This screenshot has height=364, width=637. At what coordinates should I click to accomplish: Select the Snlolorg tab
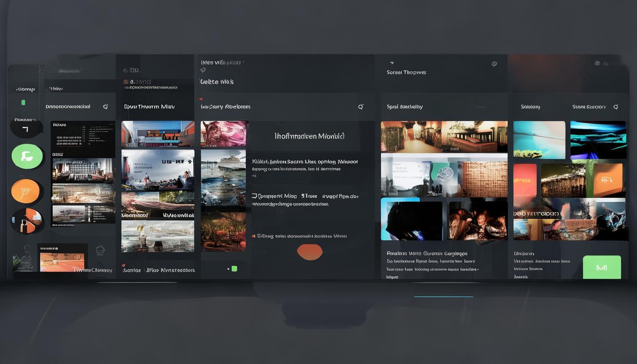[x=530, y=107]
